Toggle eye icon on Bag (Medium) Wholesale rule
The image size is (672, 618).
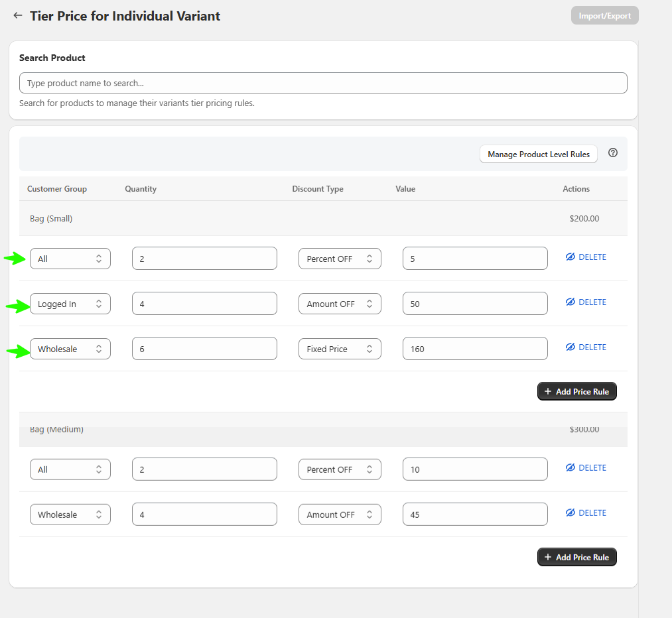click(x=571, y=513)
